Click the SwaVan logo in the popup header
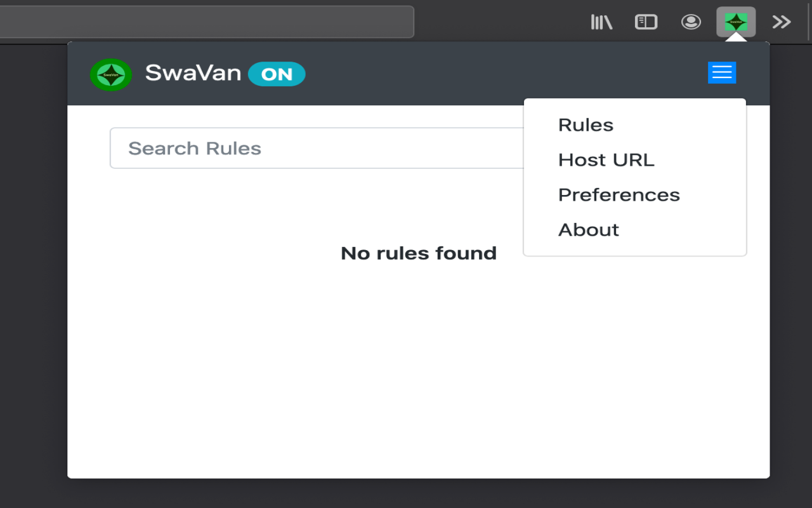 [x=111, y=74]
